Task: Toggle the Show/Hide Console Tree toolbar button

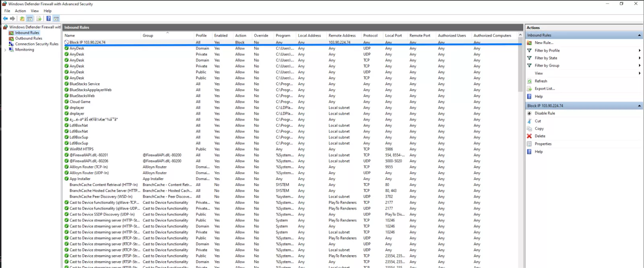Action: [x=30, y=18]
